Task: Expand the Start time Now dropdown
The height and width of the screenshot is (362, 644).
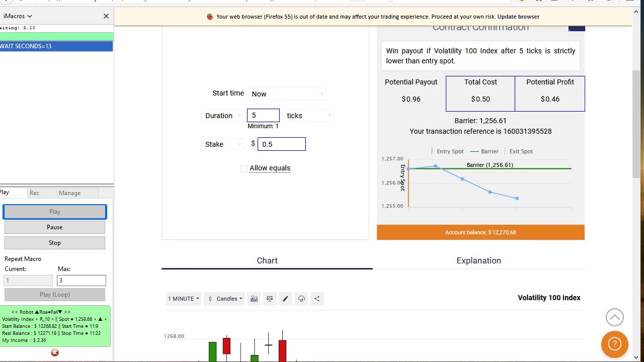Action: point(287,94)
